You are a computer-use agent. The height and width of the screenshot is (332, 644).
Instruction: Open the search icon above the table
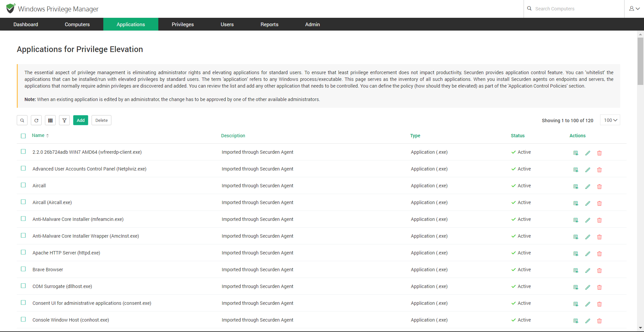pyautogui.click(x=22, y=120)
